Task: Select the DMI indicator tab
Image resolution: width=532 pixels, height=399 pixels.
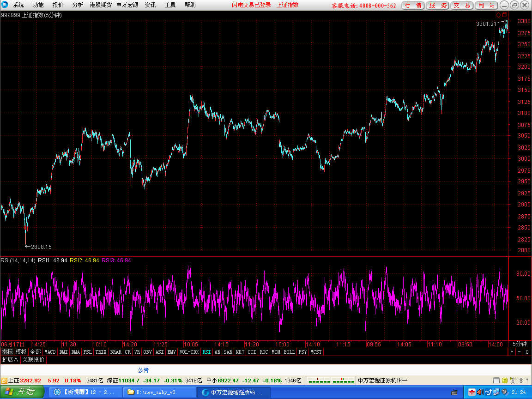Action: [x=63, y=352]
